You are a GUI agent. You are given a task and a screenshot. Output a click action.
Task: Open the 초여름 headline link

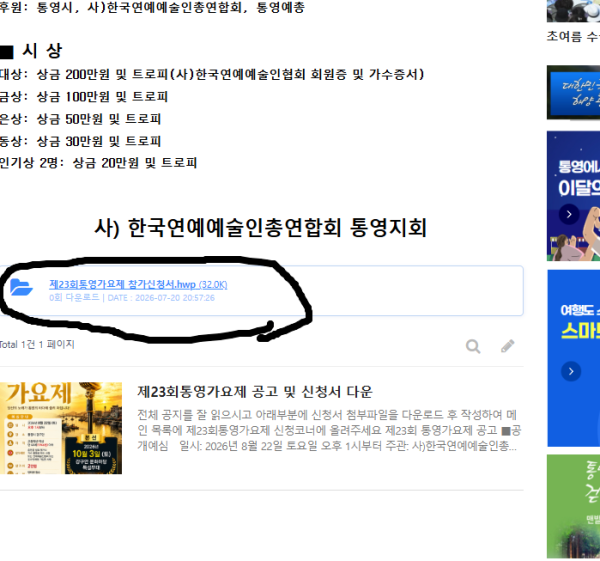click(573, 36)
